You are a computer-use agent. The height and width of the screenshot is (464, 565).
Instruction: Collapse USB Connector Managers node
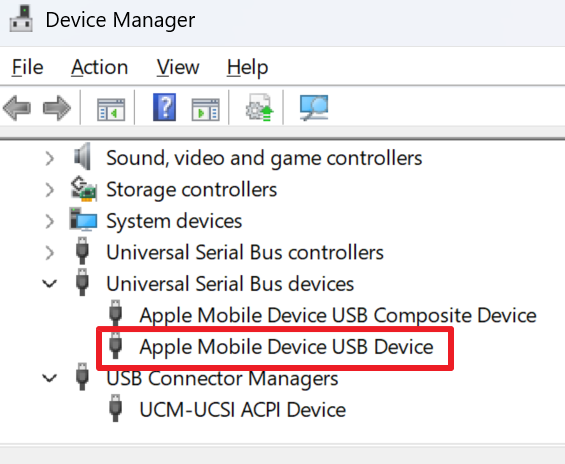click(x=50, y=378)
